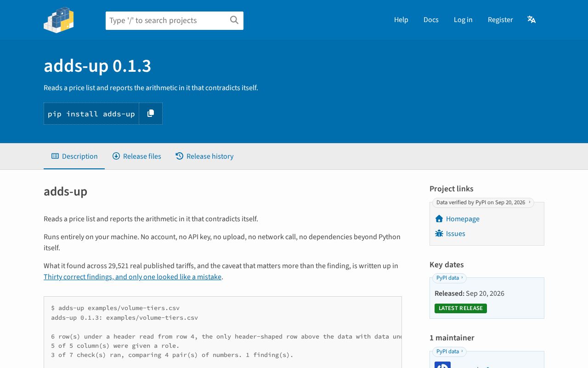Open the 'Thirty correct findings' article link
The height and width of the screenshot is (368, 588).
click(133, 277)
